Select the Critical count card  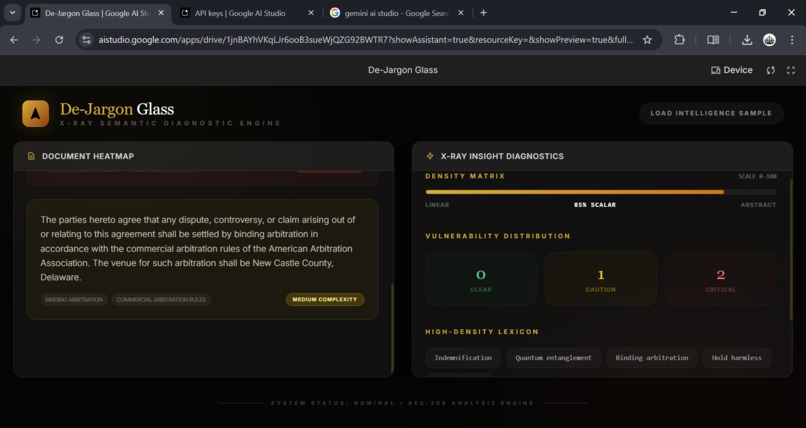pyautogui.click(x=721, y=279)
